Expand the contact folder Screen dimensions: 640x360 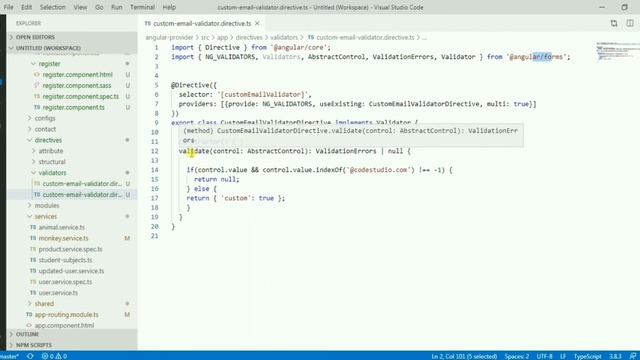click(45, 129)
